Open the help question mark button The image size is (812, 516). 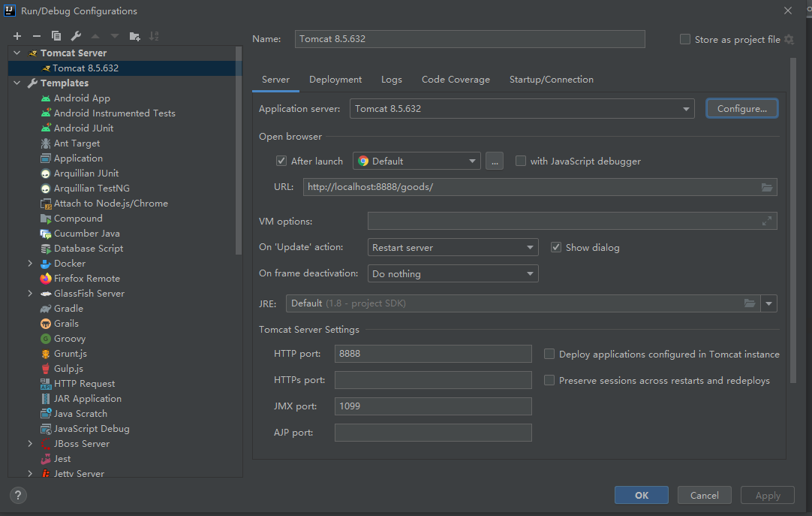[x=19, y=495]
